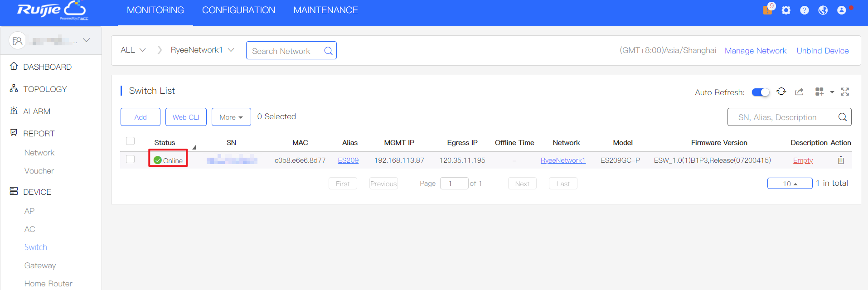Open TOPOLOGY in the sidebar
The height and width of the screenshot is (290, 868).
(45, 89)
